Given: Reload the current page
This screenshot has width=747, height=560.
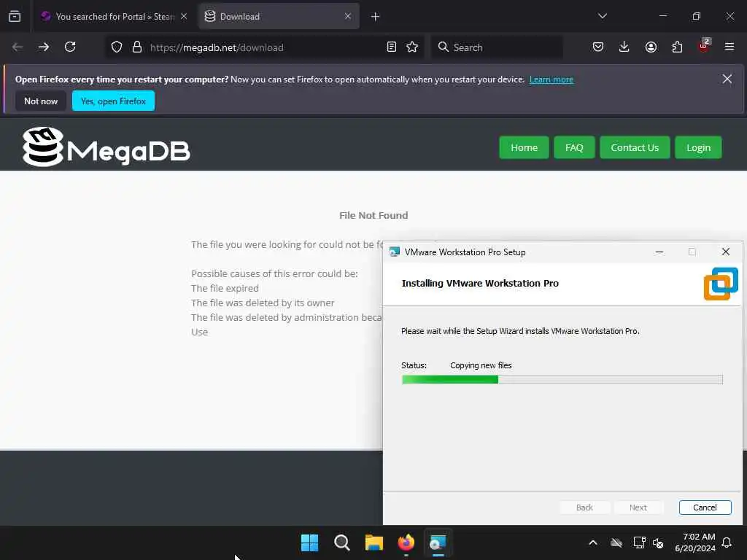Looking at the screenshot, I should point(70,47).
